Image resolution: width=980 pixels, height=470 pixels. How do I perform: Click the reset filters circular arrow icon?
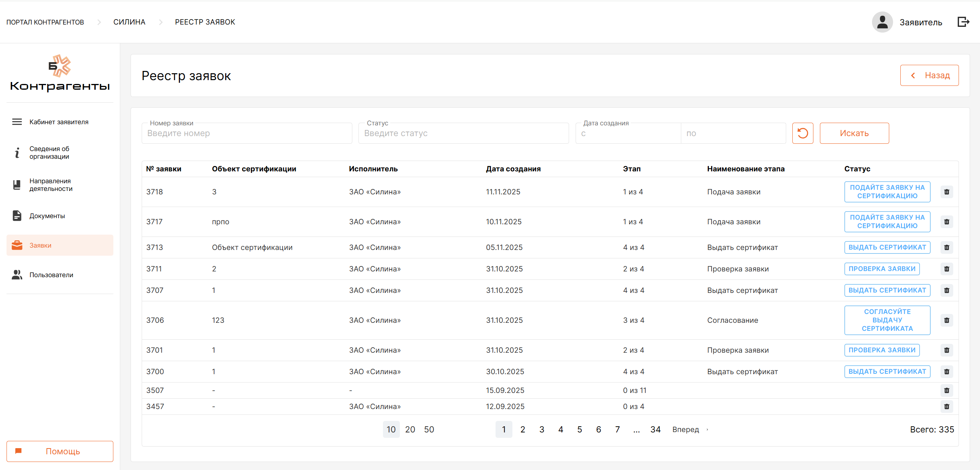tap(802, 133)
